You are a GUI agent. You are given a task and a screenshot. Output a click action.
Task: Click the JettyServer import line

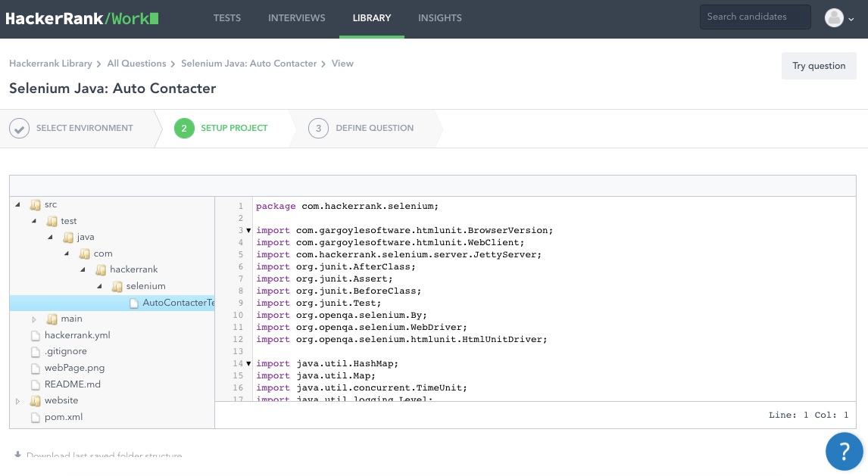(x=398, y=255)
